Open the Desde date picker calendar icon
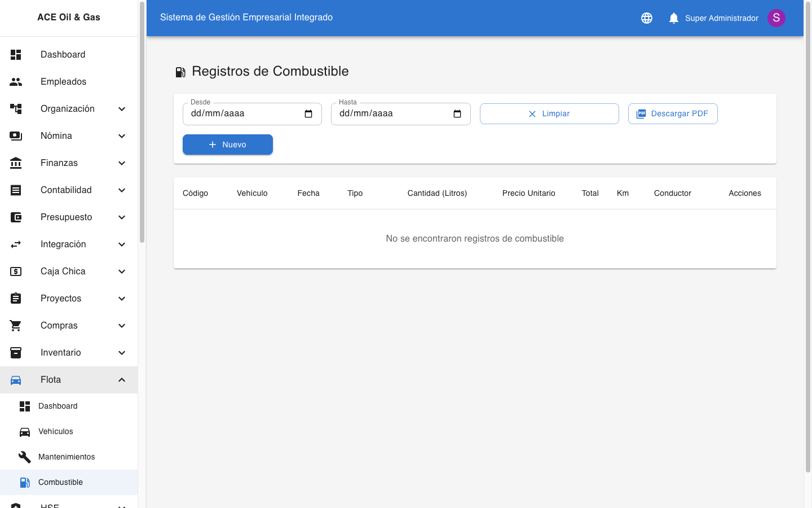The image size is (812, 508). (x=308, y=113)
